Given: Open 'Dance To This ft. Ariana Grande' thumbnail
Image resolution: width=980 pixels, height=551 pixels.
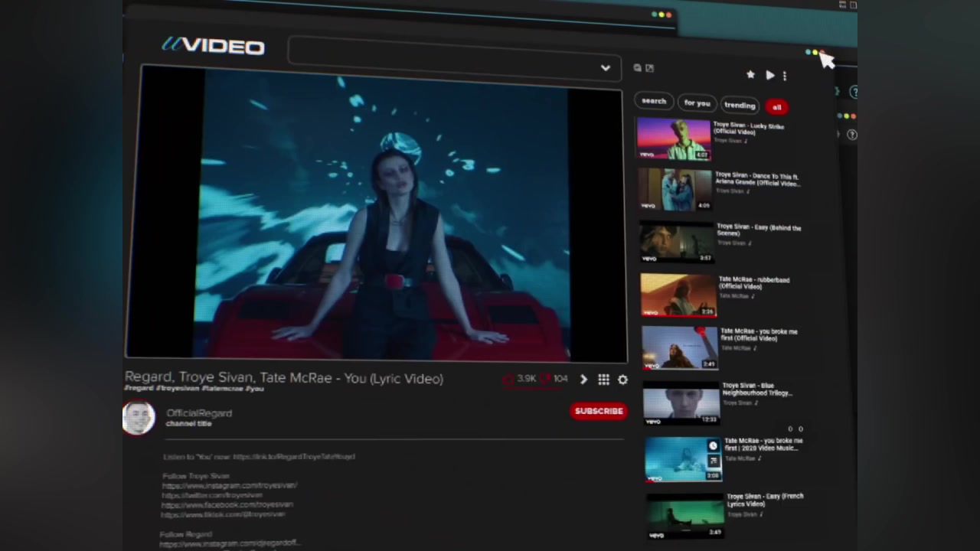Looking at the screenshot, I should coord(675,189).
